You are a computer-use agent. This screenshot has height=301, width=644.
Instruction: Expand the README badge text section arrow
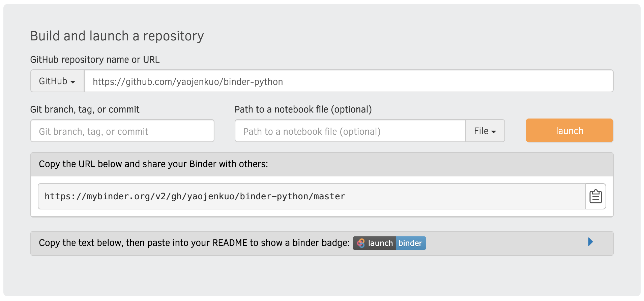point(590,242)
